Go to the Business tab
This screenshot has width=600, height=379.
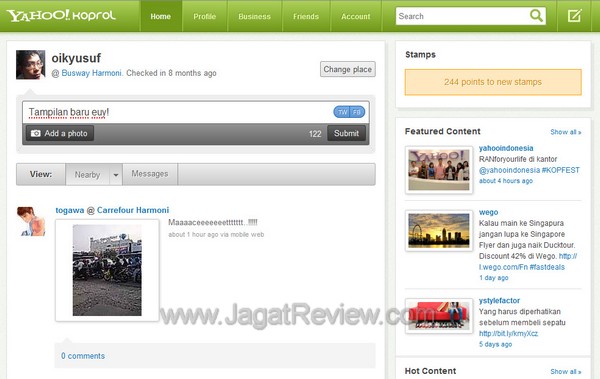[254, 16]
